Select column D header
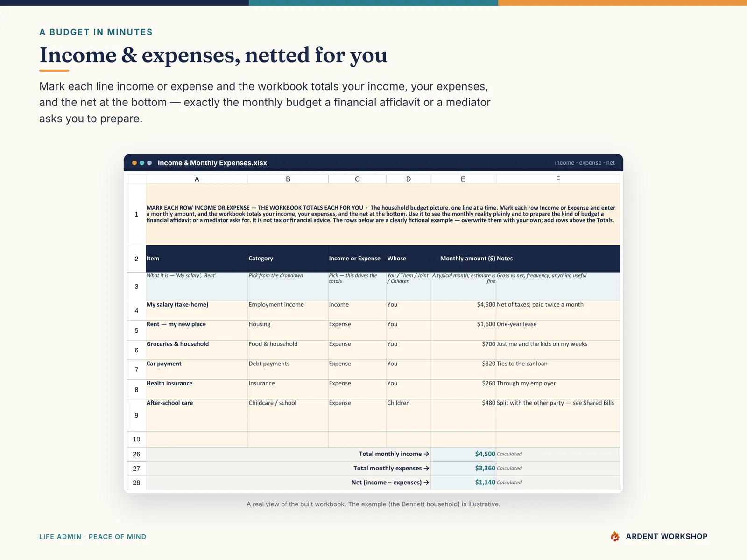The width and height of the screenshot is (747, 560). (409, 179)
